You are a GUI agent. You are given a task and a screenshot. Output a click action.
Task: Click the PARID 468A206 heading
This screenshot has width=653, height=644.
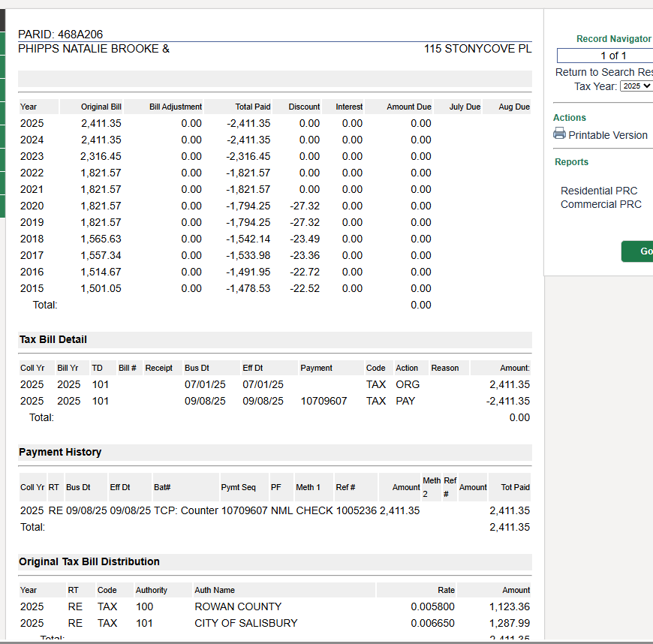tap(60, 35)
